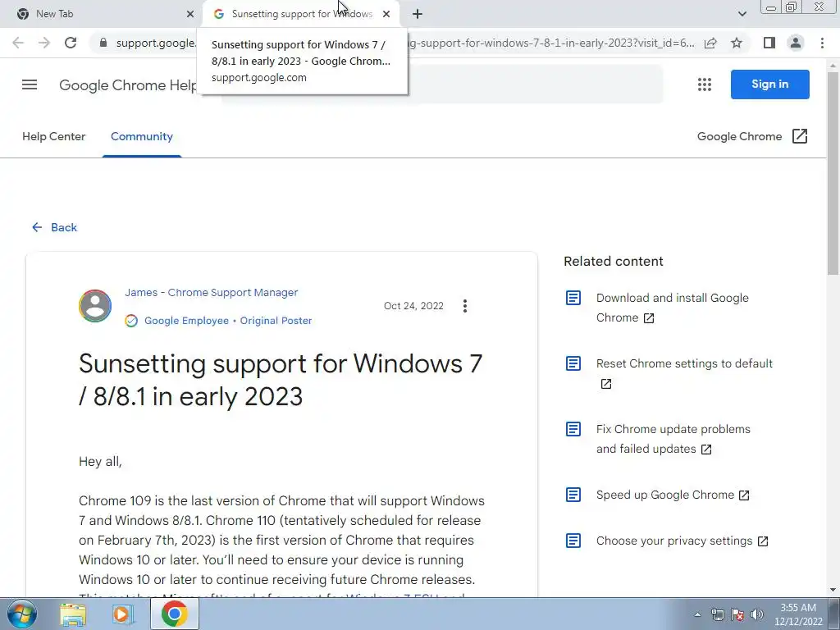Open Google Chrome external link
840x630 pixels.
click(752, 137)
